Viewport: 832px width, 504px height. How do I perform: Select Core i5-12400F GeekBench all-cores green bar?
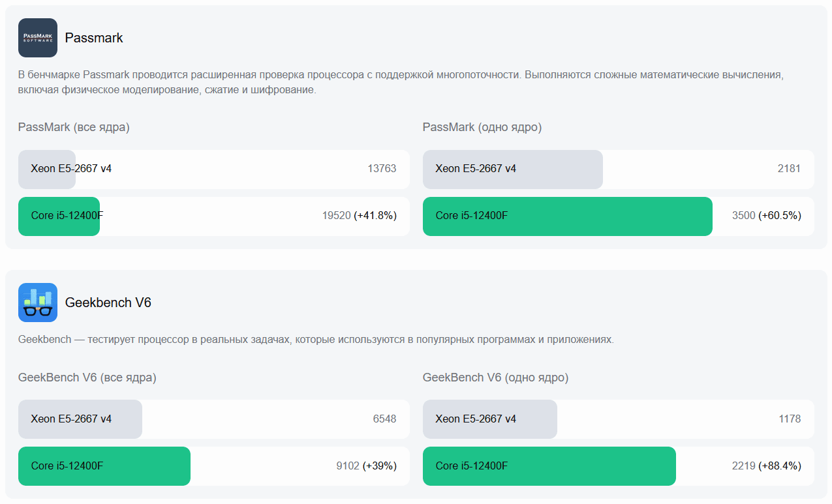click(x=104, y=466)
